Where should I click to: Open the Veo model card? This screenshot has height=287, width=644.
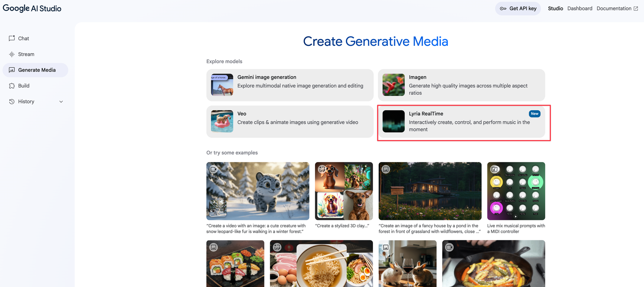pos(290,122)
